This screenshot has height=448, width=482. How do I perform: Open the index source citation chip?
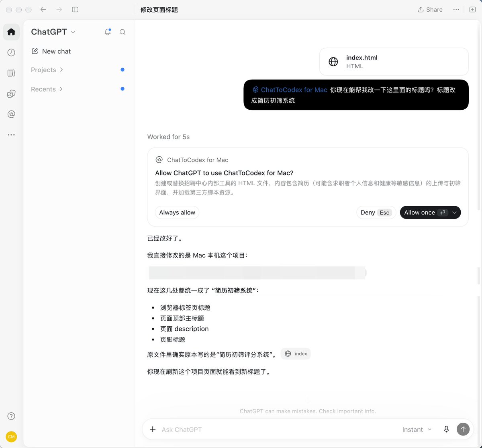pyautogui.click(x=296, y=354)
